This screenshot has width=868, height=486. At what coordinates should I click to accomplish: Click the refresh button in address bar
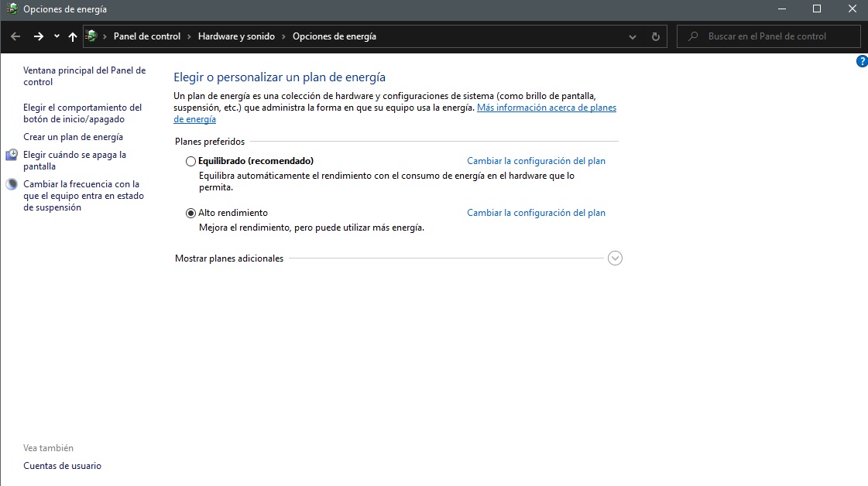click(656, 36)
